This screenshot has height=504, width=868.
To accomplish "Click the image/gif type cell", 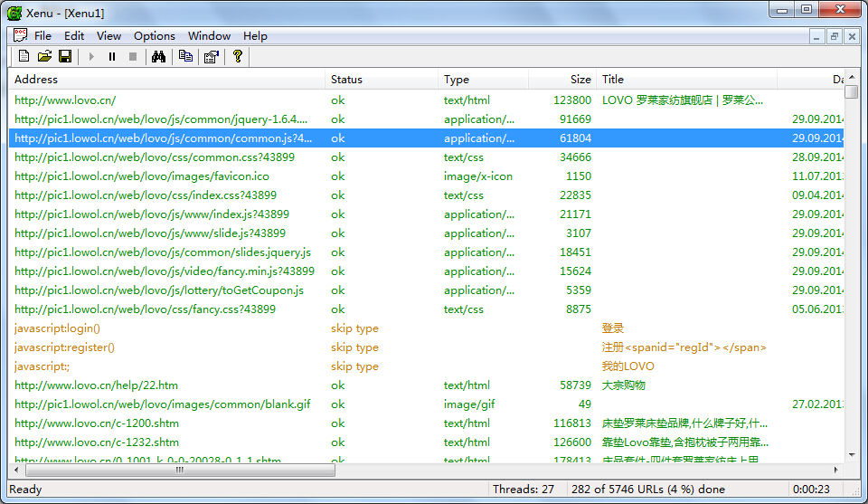I will (x=469, y=404).
